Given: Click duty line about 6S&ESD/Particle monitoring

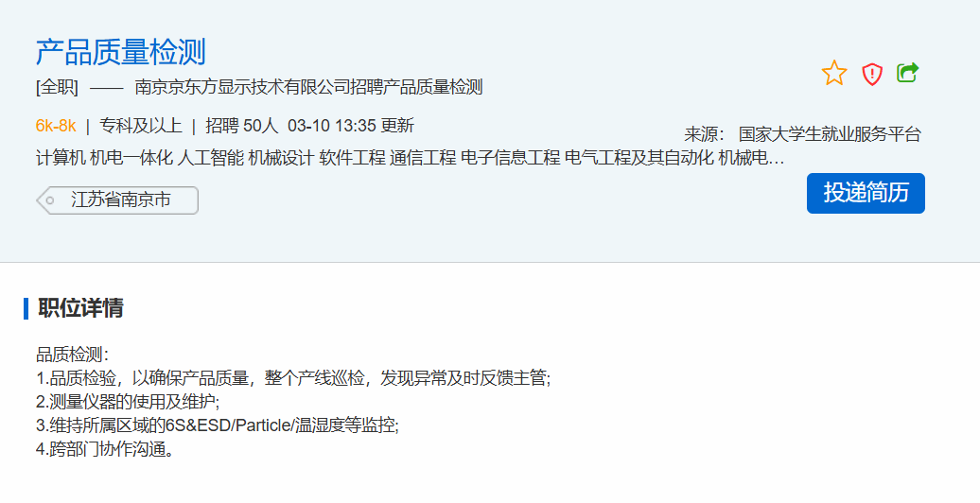Looking at the screenshot, I should (217, 425).
